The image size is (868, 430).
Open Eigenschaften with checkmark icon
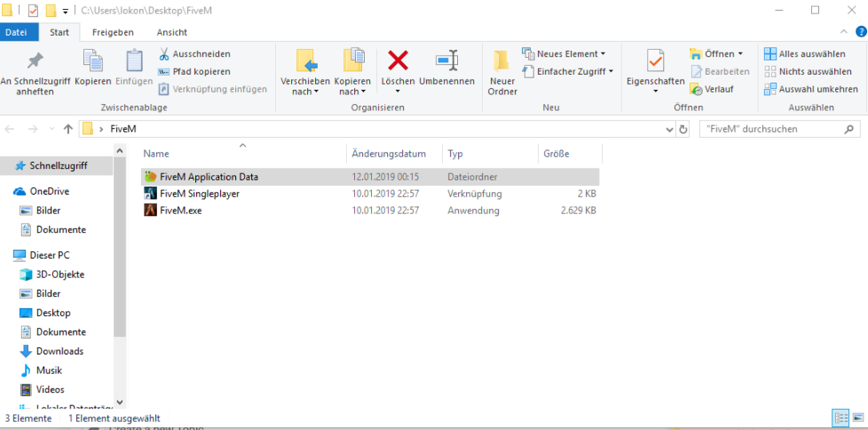tap(655, 61)
